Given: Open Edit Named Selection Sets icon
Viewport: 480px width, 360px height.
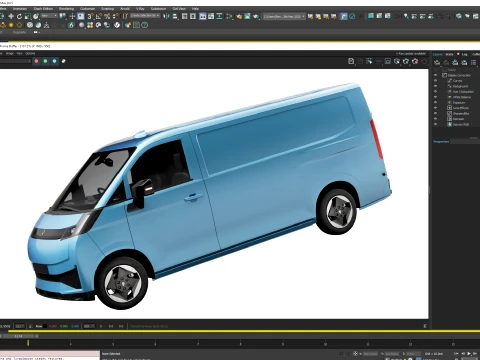Looking at the screenshot, I should 125,16.
